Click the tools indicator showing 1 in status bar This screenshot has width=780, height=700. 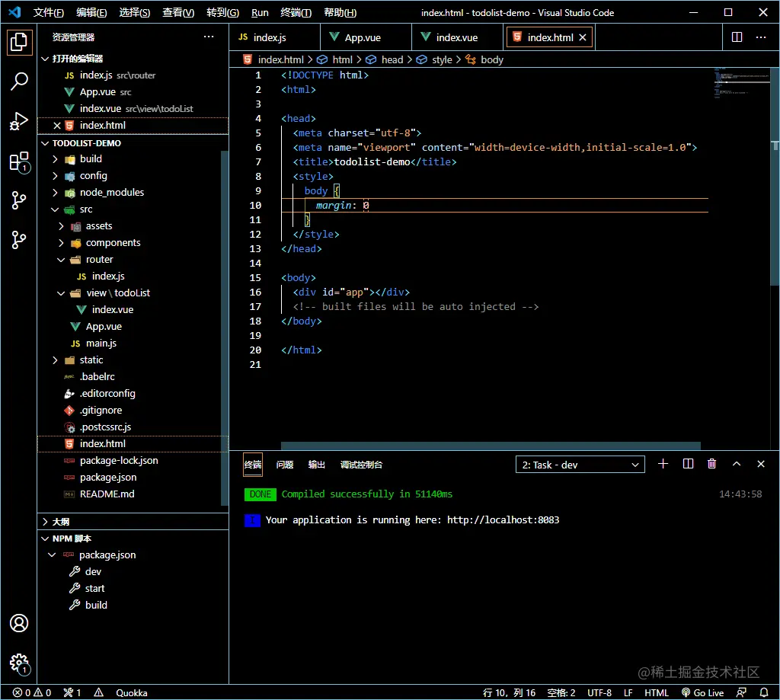tap(72, 692)
